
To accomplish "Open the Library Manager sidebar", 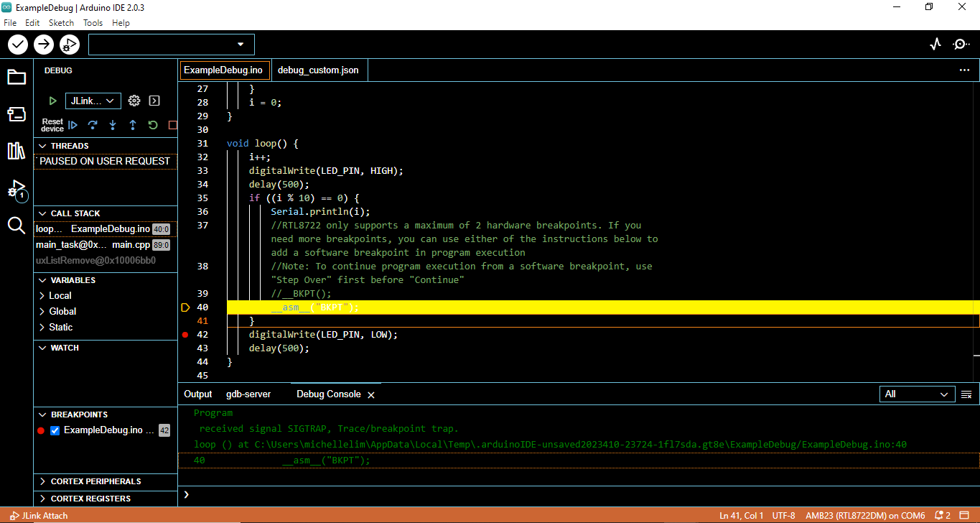I will click(17, 151).
